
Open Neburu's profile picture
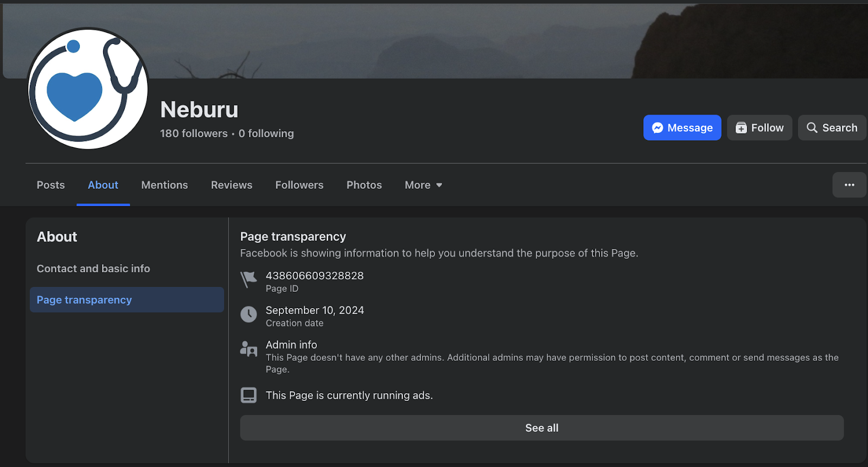[x=88, y=88]
